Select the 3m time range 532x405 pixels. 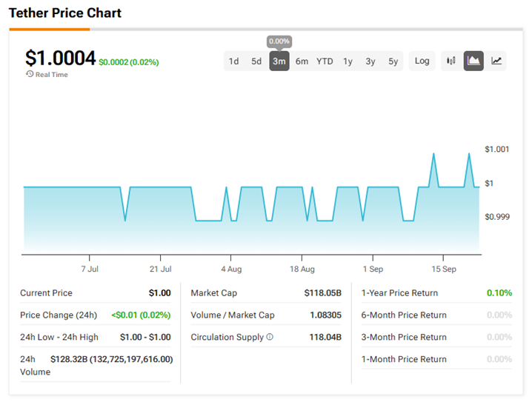[x=279, y=61]
